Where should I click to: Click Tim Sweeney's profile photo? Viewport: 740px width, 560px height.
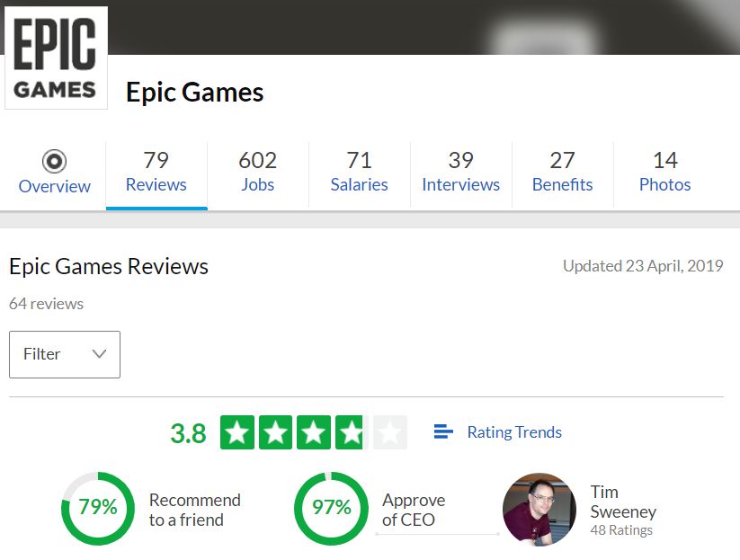539,510
